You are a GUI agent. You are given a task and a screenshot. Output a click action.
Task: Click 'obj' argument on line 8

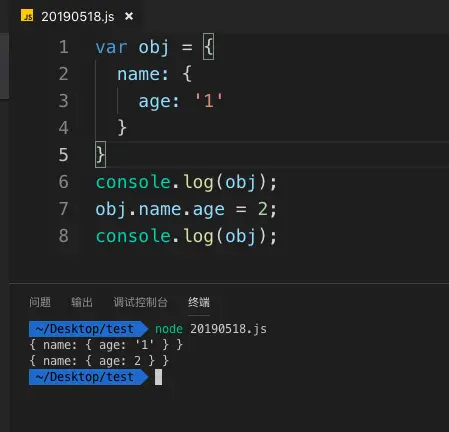(x=241, y=237)
